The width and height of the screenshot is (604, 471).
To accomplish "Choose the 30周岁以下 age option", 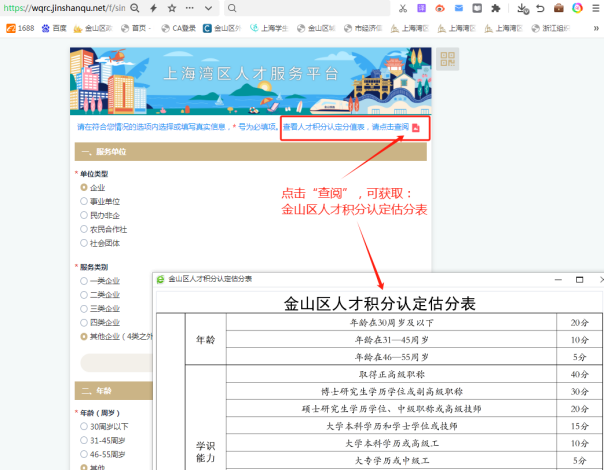I will 84,425.
